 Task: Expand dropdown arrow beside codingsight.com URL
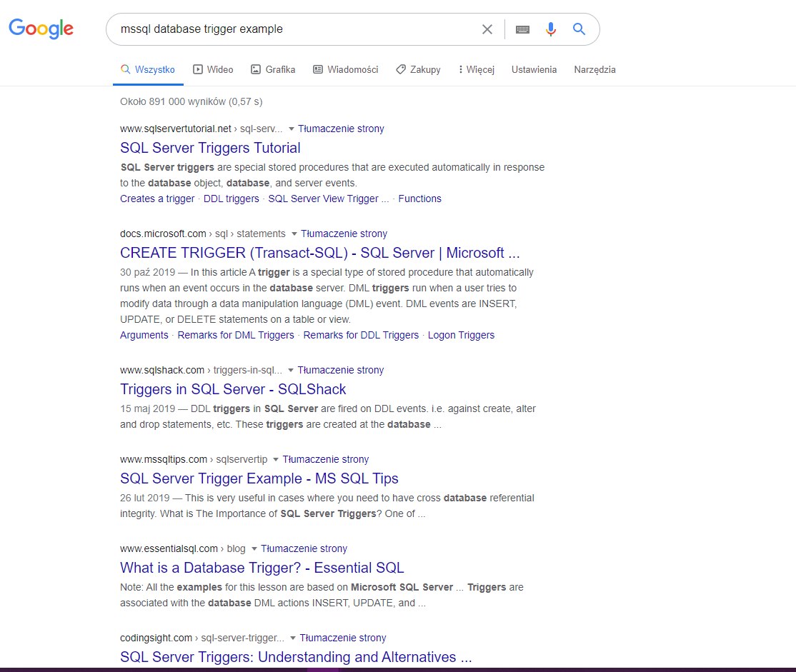(293, 638)
